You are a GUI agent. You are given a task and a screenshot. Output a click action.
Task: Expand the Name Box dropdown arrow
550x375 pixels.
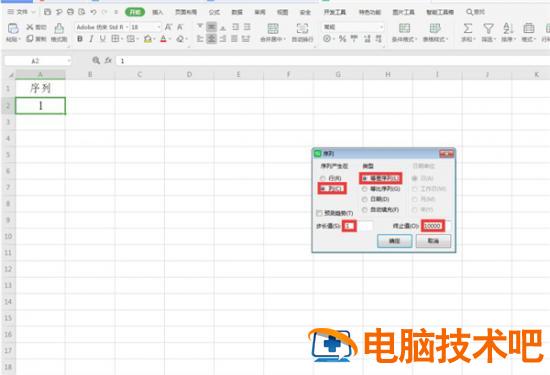(68, 61)
